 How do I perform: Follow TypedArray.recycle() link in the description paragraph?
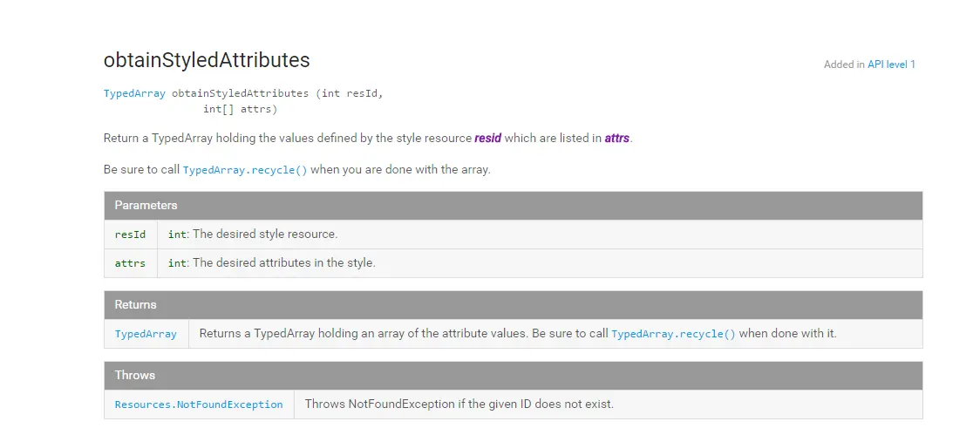tap(245, 170)
